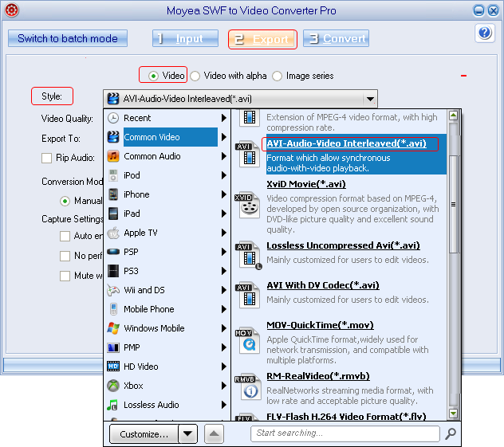Click the Mobile Phone icon

[x=113, y=309]
